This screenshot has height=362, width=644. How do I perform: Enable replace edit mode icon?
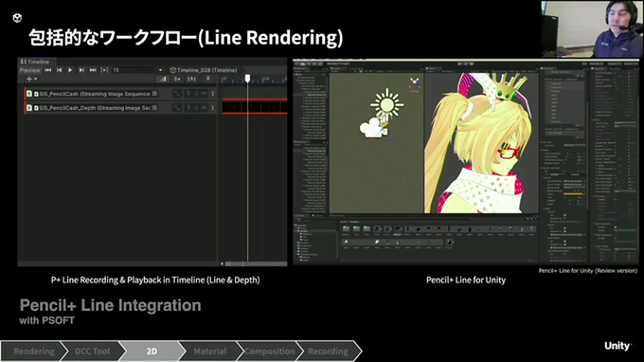point(192,79)
